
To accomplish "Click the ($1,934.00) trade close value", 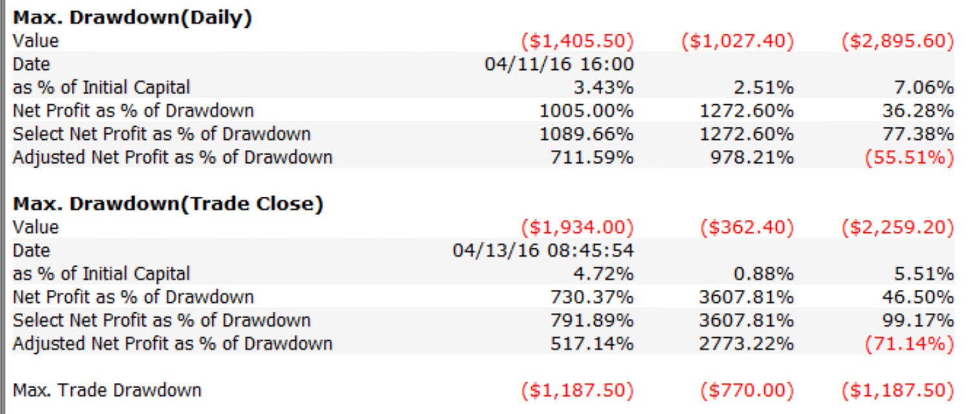I will click(x=577, y=227).
